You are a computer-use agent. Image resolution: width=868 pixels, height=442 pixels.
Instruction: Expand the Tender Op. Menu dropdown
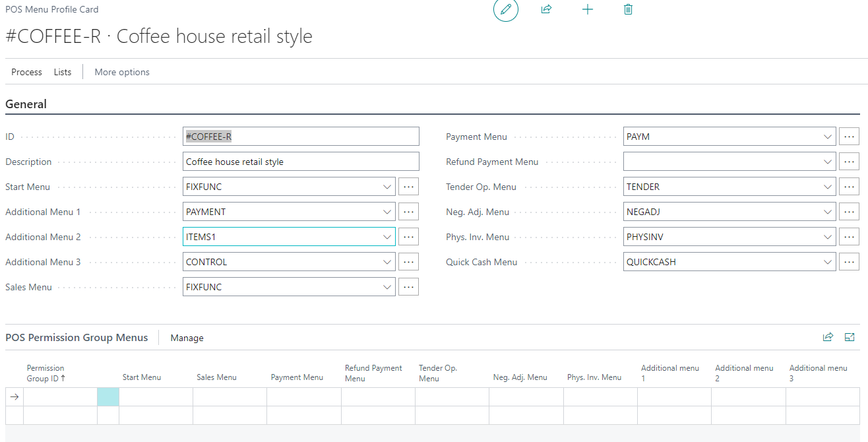[x=828, y=187]
